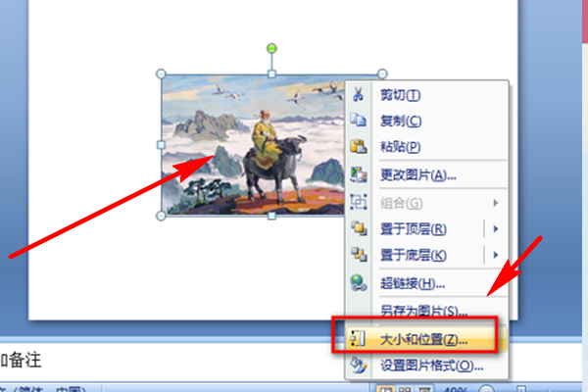Click the Paste clipboard icon

click(358, 146)
